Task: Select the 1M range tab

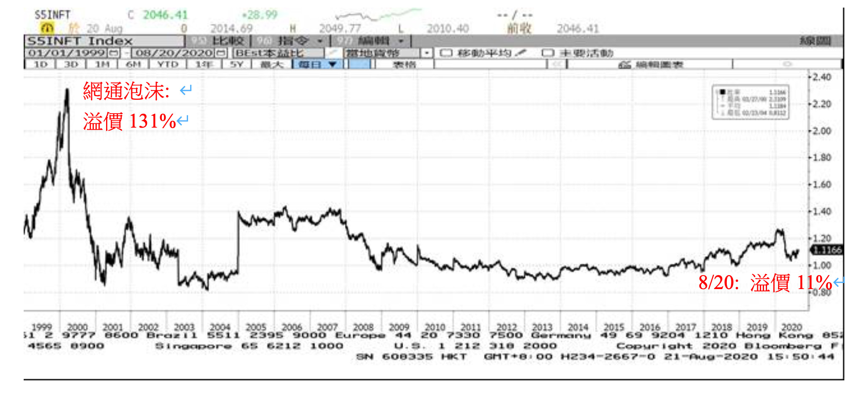Action: click(102, 64)
